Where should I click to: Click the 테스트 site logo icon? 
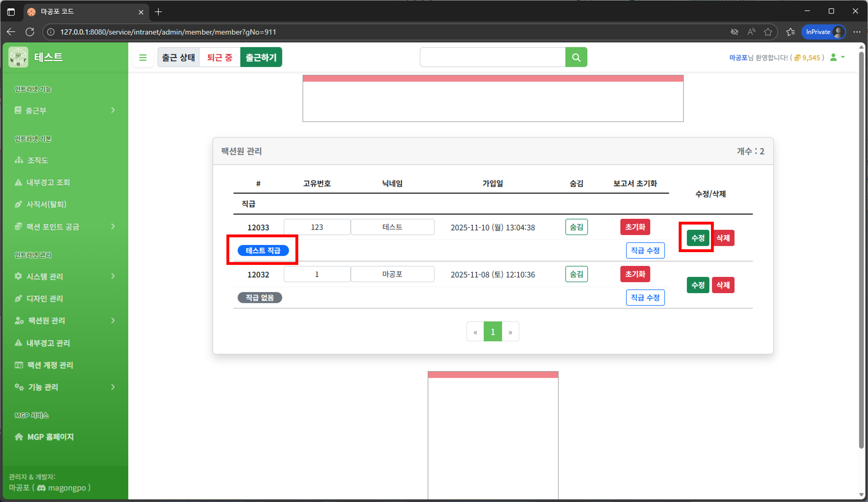tap(18, 57)
